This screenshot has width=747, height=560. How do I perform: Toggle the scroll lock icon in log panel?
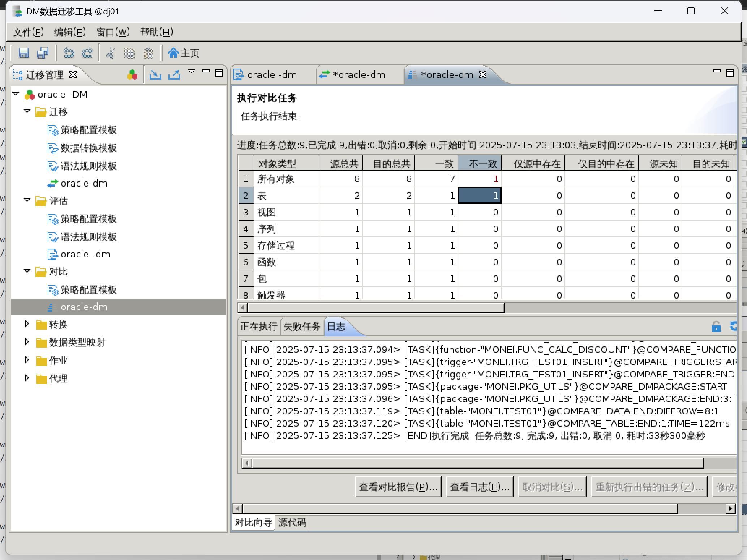tap(716, 326)
